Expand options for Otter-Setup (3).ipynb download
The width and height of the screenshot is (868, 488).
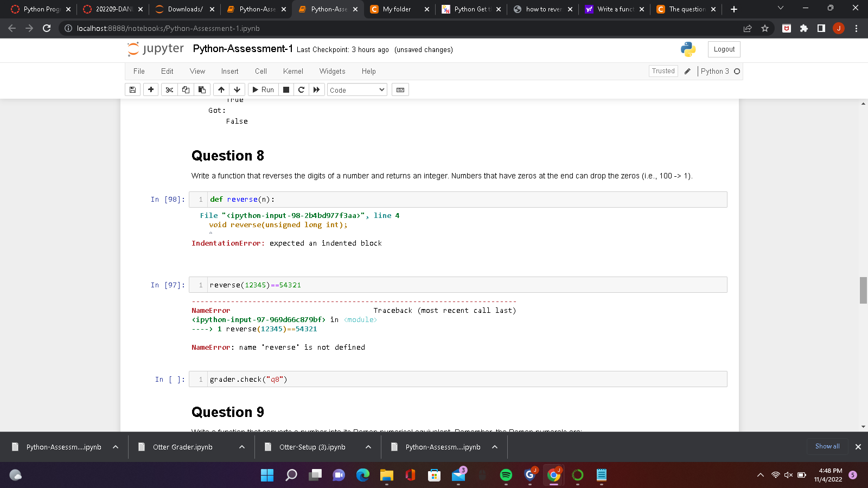click(x=368, y=447)
